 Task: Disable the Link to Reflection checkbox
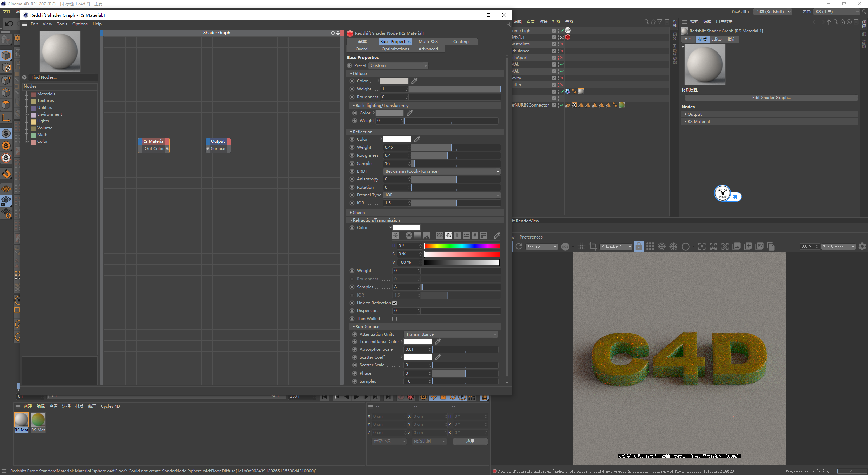click(394, 303)
